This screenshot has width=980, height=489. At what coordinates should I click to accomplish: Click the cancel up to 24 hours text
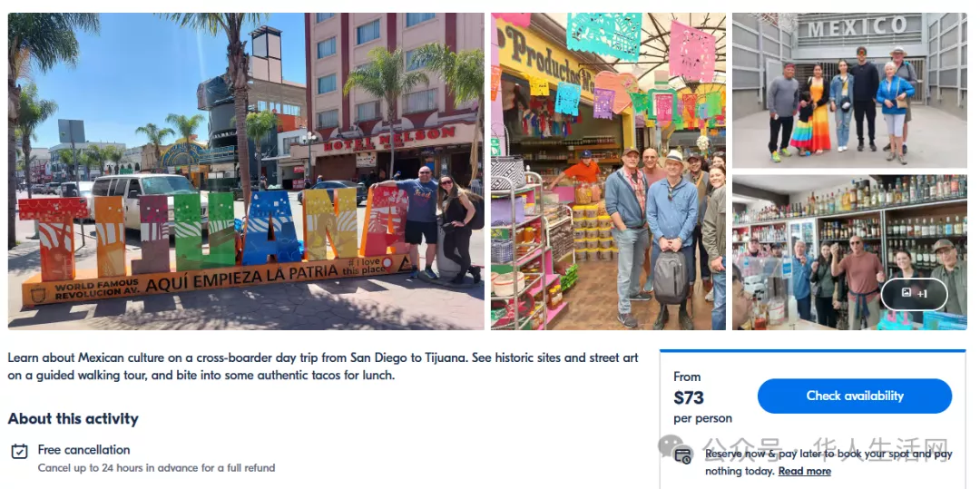(156, 468)
